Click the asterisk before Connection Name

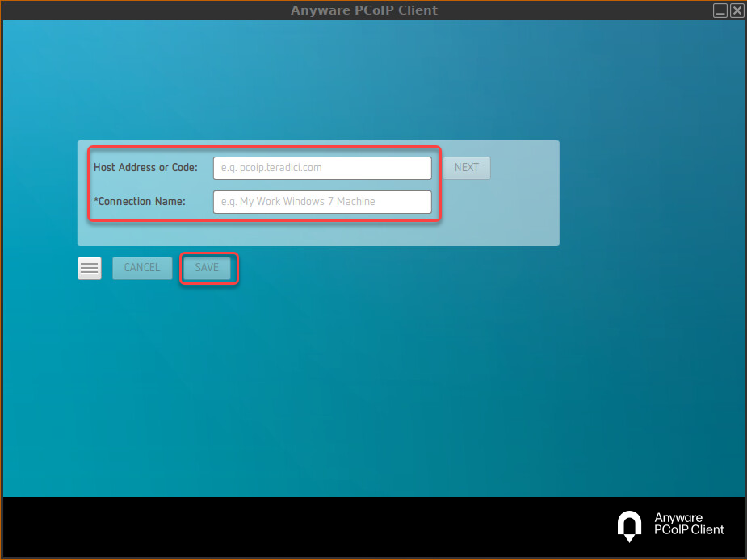[x=96, y=201]
